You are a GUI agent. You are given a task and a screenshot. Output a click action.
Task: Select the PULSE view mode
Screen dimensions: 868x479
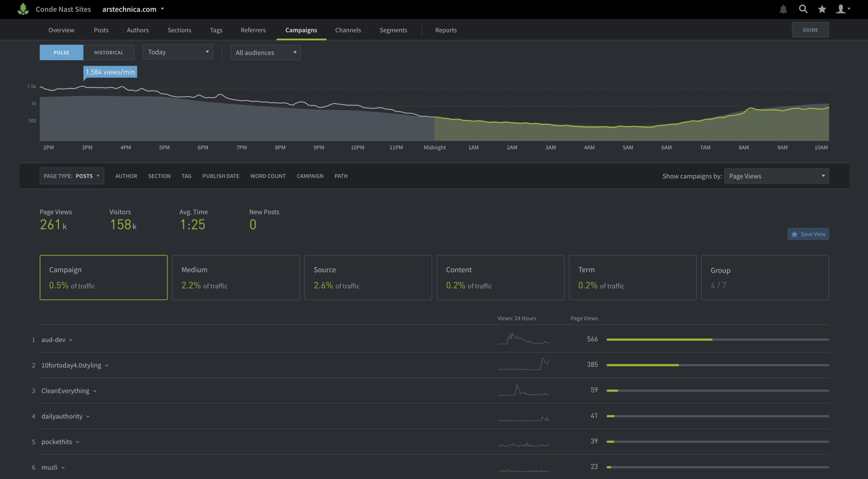[61, 52]
